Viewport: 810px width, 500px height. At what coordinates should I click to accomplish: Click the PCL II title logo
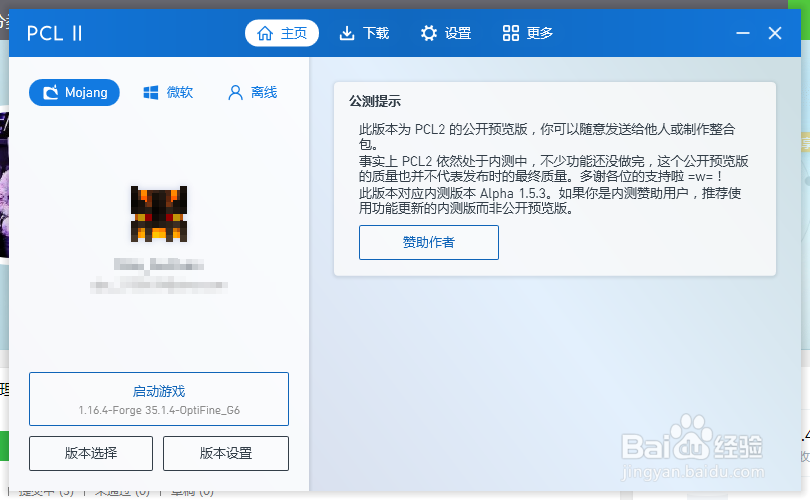(54, 34)
